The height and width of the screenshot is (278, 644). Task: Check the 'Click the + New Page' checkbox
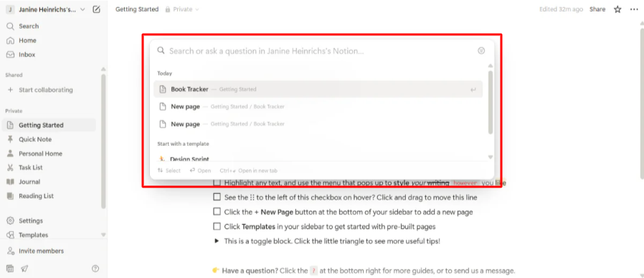[217, 212]
